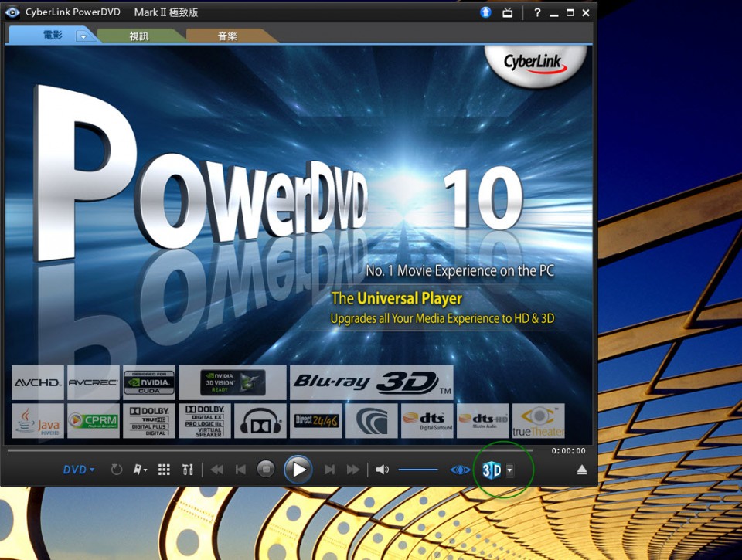Click the rewind button
This screenshot has height=560, width=742.
tap(216, 470)
